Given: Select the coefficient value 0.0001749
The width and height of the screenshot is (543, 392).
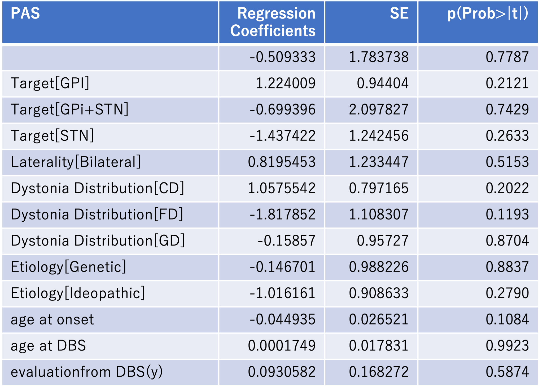Looking at the screenshot, I should (x=282, y=345).
